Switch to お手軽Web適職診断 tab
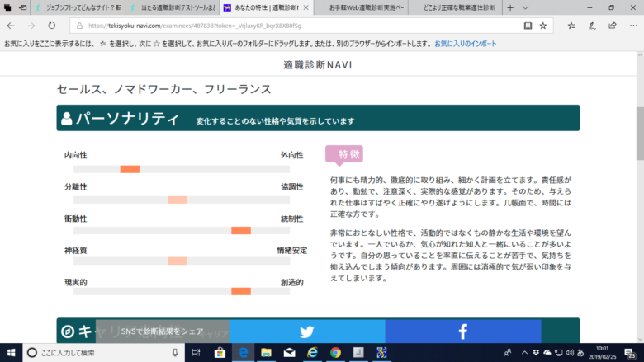This screenshot has height=362, width=644. click(x=361, y=7)
